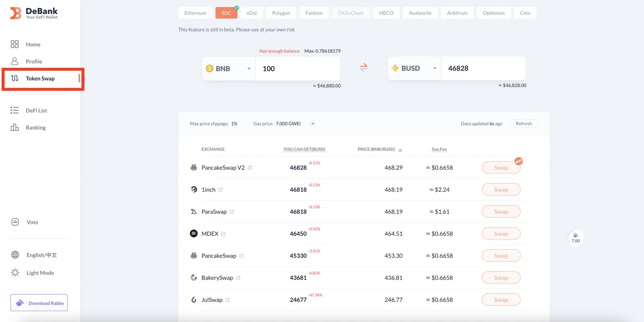Image resolution: width=644 pixels, height=322 pixels.
Task: Click Swap for MDEX row
Action: tap(501, 234)
